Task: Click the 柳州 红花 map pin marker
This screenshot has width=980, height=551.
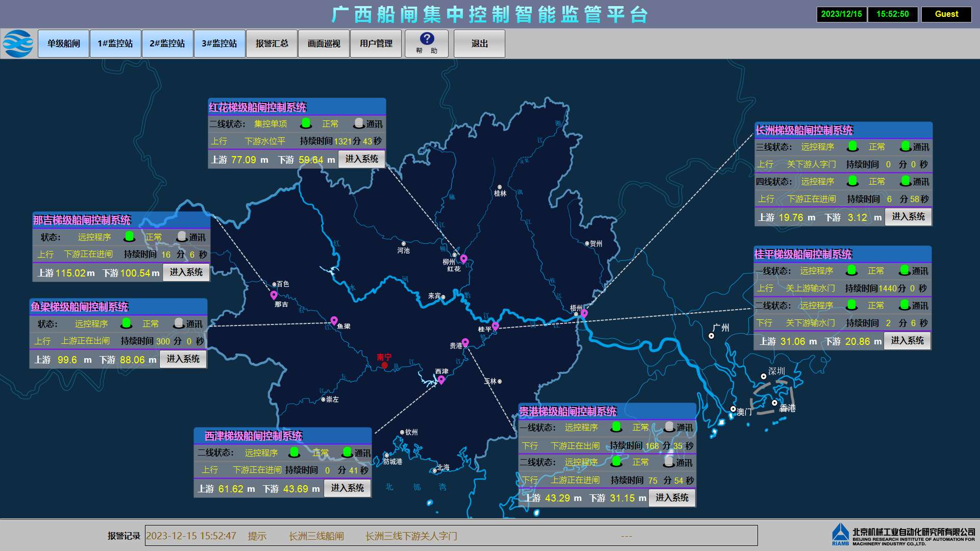Action: pos(463,259)
